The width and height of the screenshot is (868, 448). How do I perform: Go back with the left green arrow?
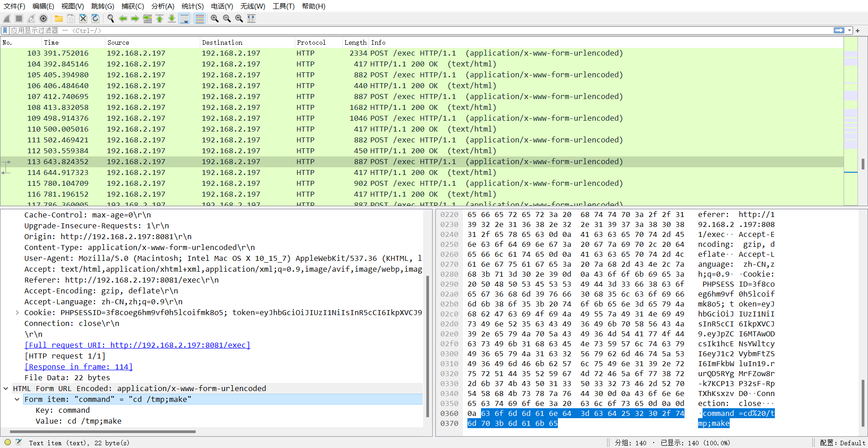(123, 19)
